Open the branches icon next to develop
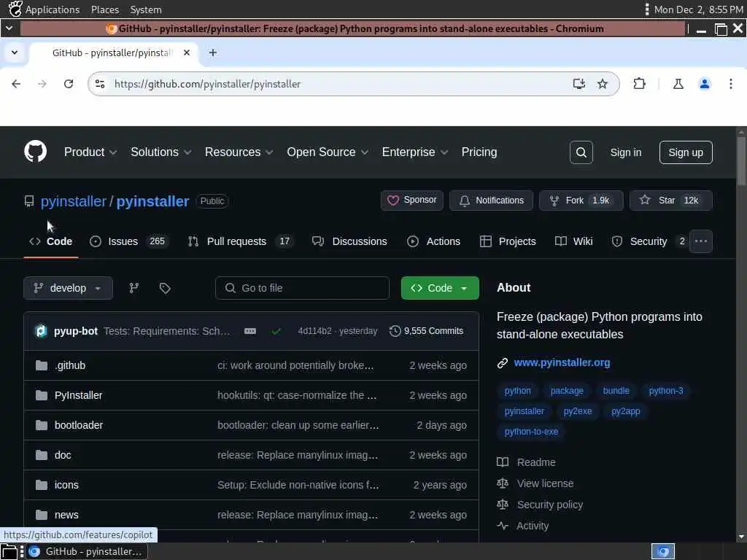 point(134,288)
